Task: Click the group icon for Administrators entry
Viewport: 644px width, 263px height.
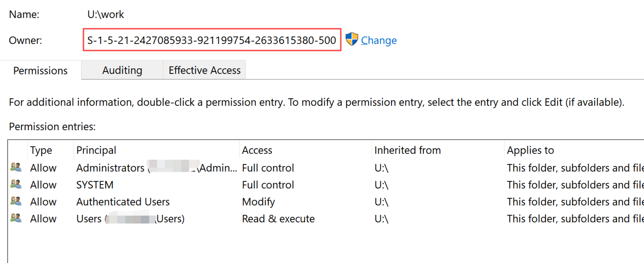Action: coord(16,167)
